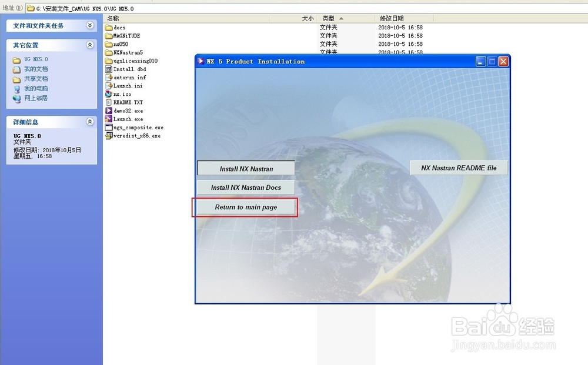Image resolution: width=588 pixels, height=365 pixels.
Task: Collapse the 其它位置 panel
Action: coord(89,45)
